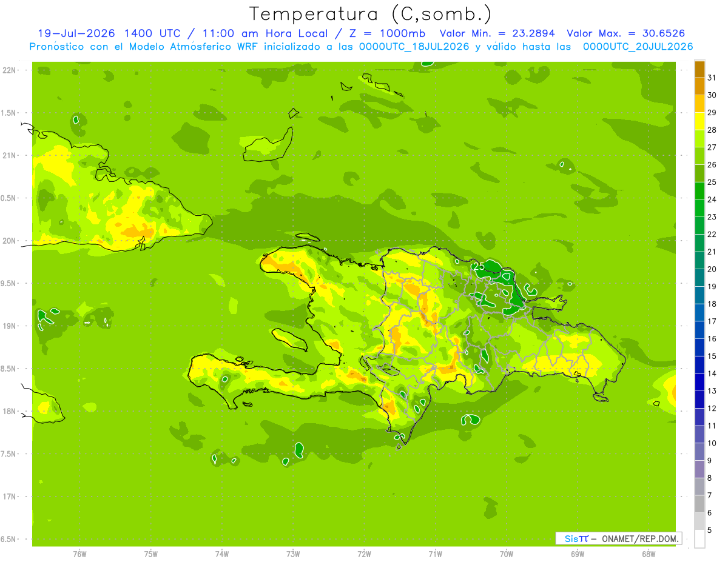Click the '25' contour label on the map

click(x=479, y=266)
